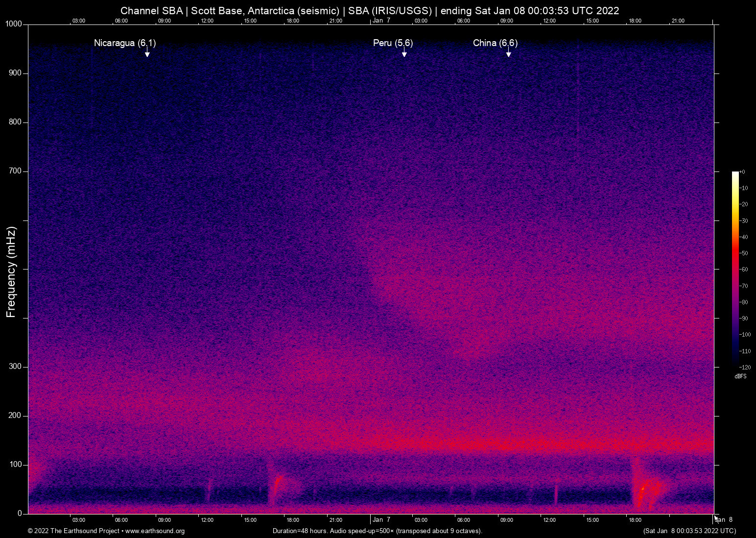Viewport: 756px width, 538px height.
Task: Click the 0 tick label on frequency axis
Action: (x=20, y=514)
